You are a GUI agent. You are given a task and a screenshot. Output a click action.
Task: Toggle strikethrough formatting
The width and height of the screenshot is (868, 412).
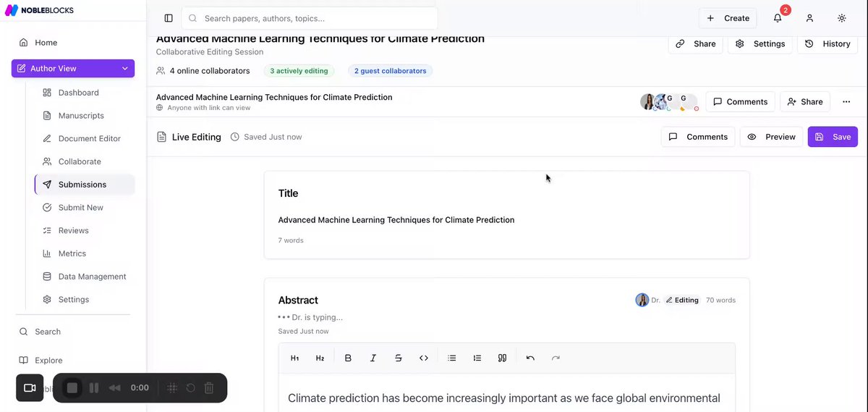click(399, 358)
